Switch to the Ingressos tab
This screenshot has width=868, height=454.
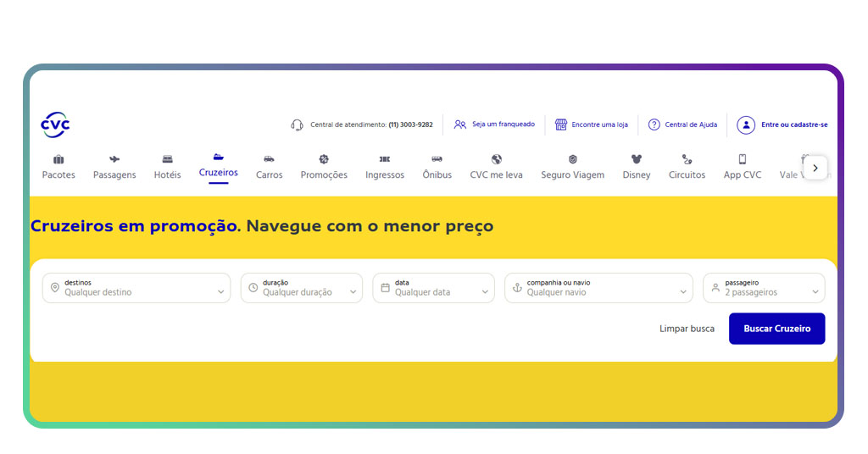tap(385, 174)
